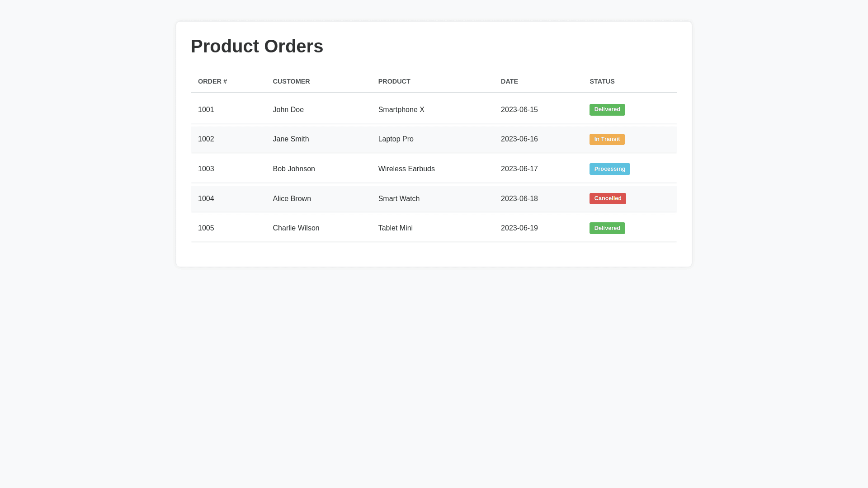Select order number 1002 cell

(206, 139)
